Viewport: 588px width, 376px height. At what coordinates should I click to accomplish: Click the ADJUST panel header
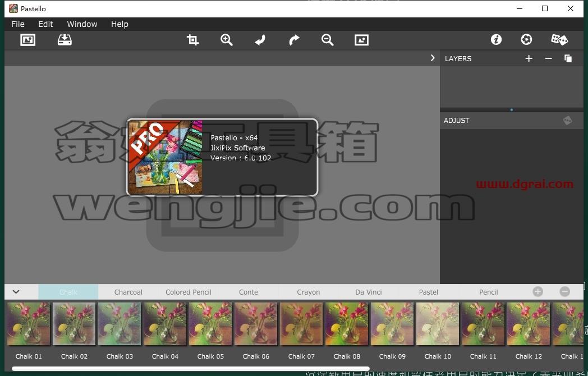click(x=456, y=121)
